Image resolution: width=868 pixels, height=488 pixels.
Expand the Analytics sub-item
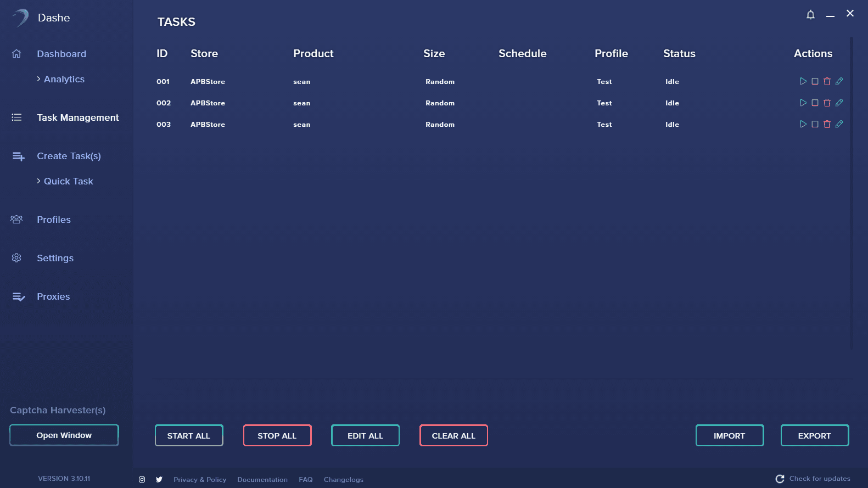(64, 79)
